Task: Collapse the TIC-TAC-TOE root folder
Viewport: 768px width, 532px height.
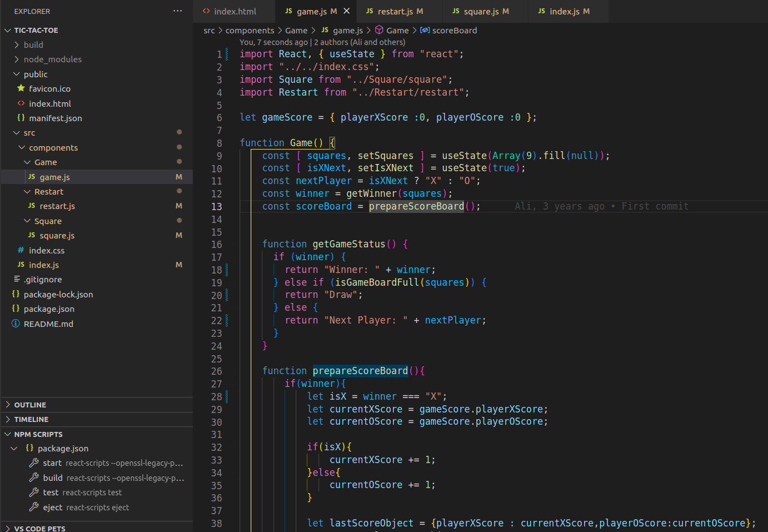Action: (x=8, y=30)
